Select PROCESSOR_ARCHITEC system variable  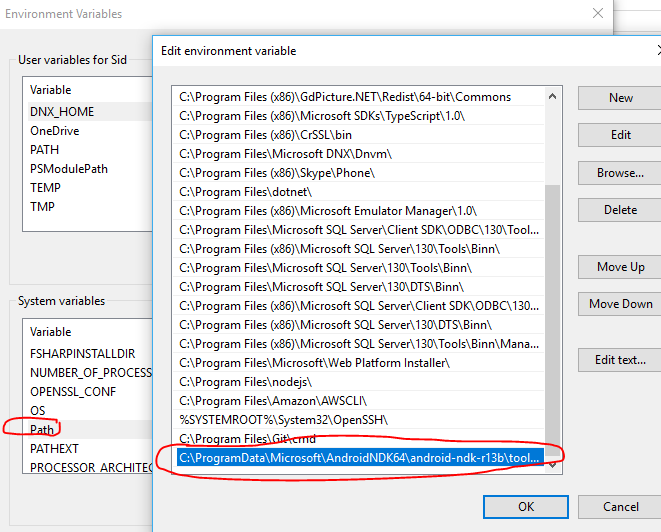tap(89, 467)
